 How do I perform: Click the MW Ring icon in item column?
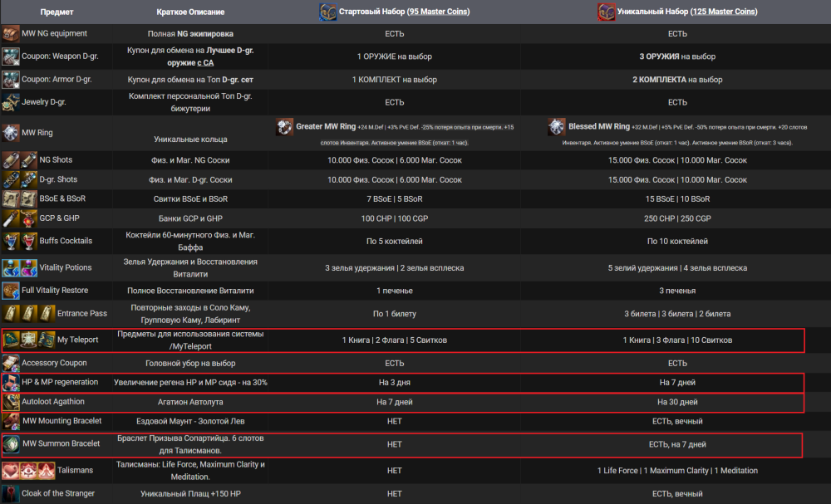pos(10,133)
